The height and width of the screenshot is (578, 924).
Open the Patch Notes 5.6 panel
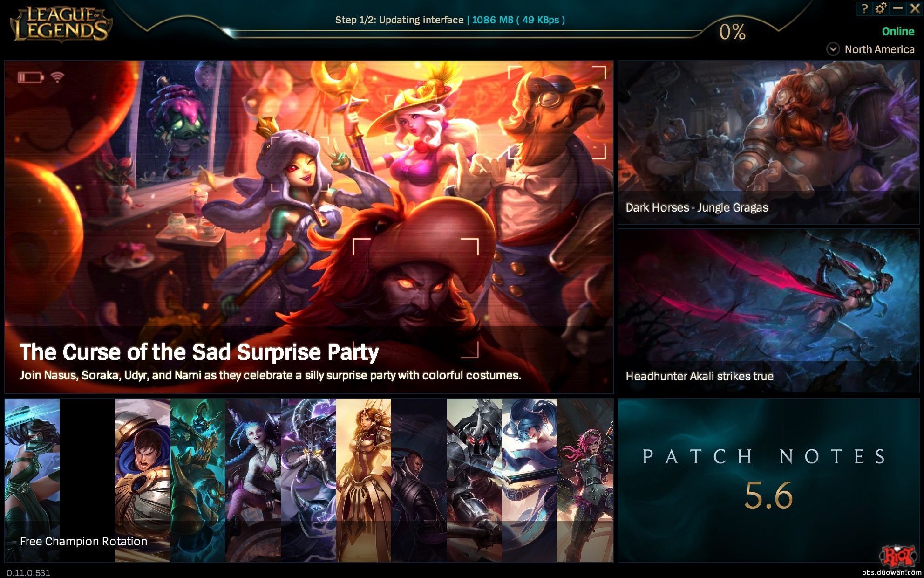point(769,480)
